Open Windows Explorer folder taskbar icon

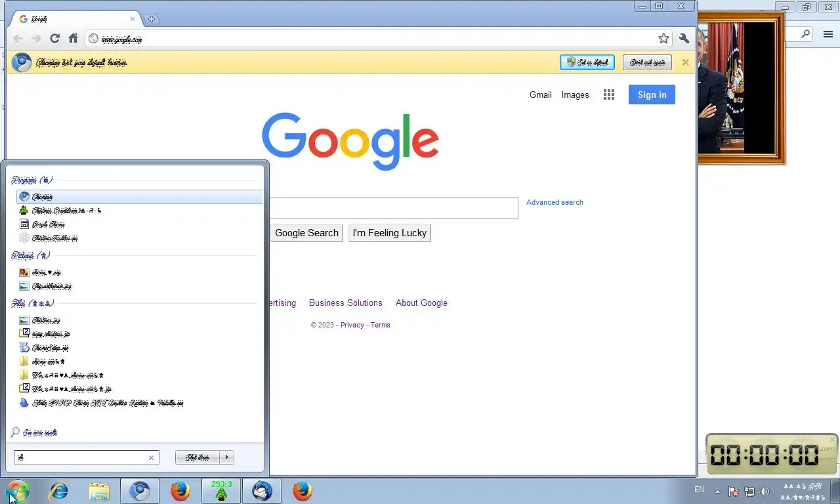point(99,491)
